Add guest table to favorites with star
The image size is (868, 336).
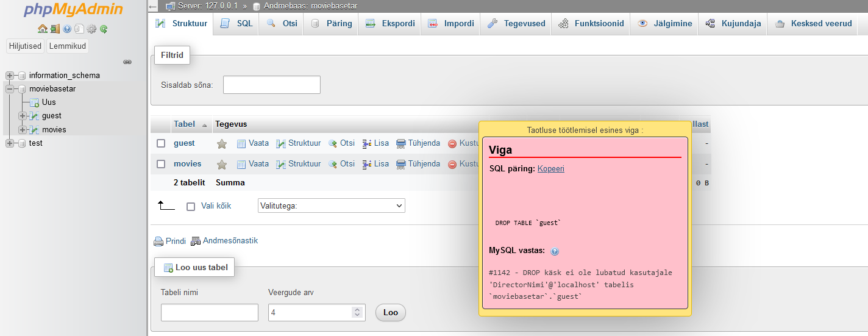[222, 144]
